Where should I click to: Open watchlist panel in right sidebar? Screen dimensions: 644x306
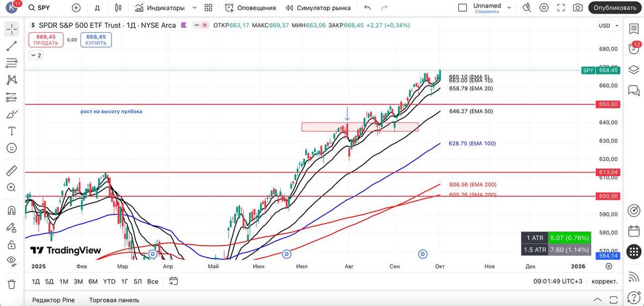point(634,30)
